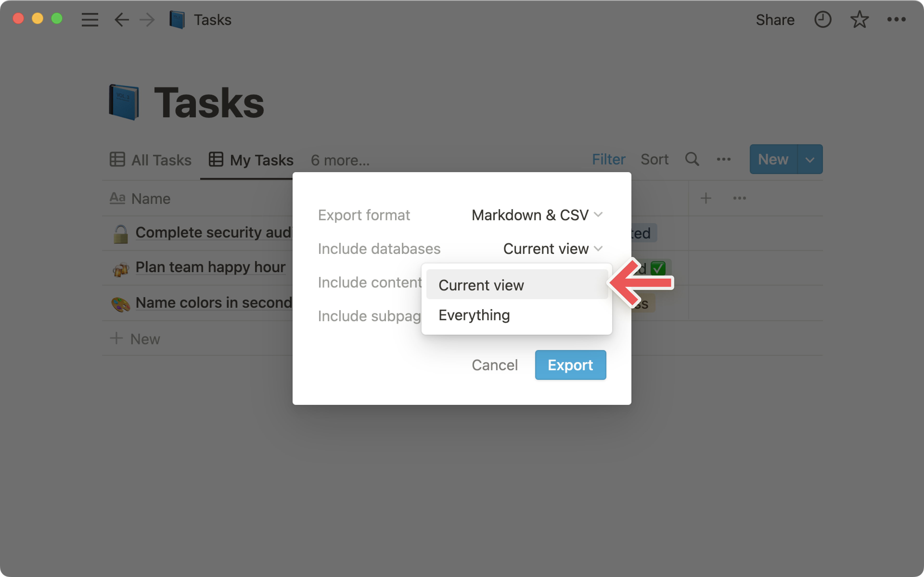The width and height of the screenshot is (924, 577).
Task: Click the New dropdown arrow button
Action: 812,159
